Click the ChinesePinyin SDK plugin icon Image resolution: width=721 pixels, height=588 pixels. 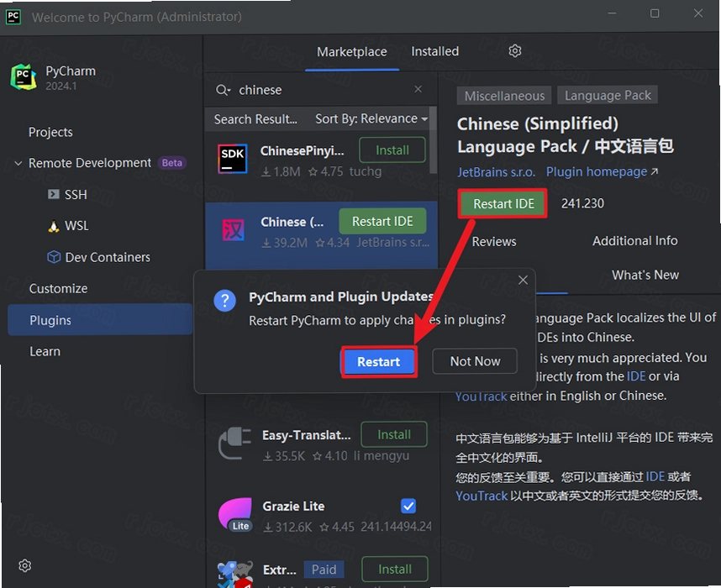pos(233,159)
